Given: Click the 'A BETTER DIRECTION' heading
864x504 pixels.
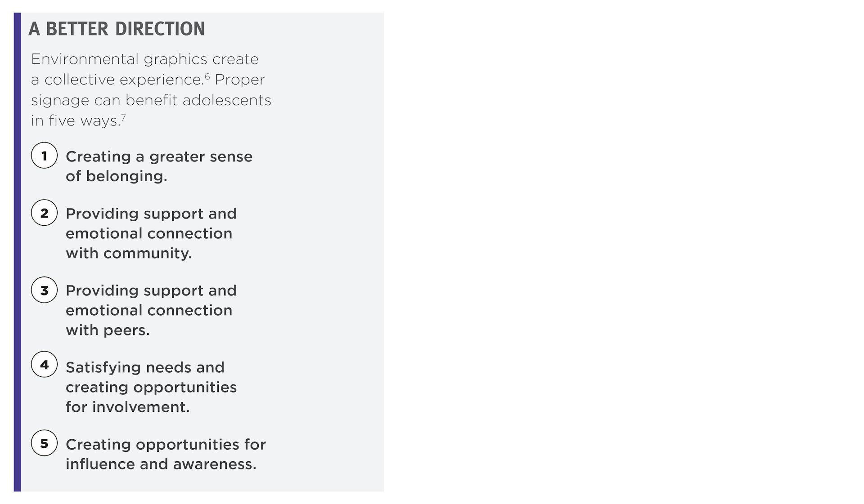Looking at the screenshot, I should point(117,29).
